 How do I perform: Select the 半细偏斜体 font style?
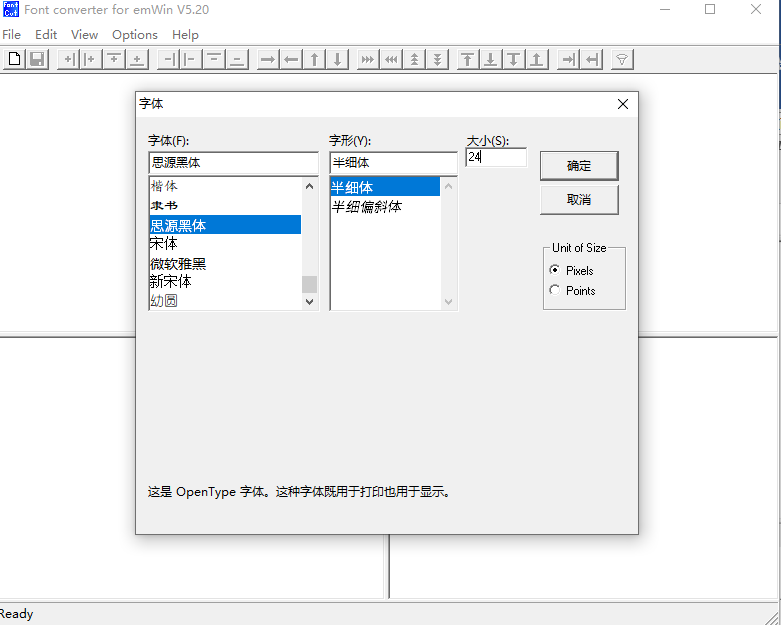367,206
